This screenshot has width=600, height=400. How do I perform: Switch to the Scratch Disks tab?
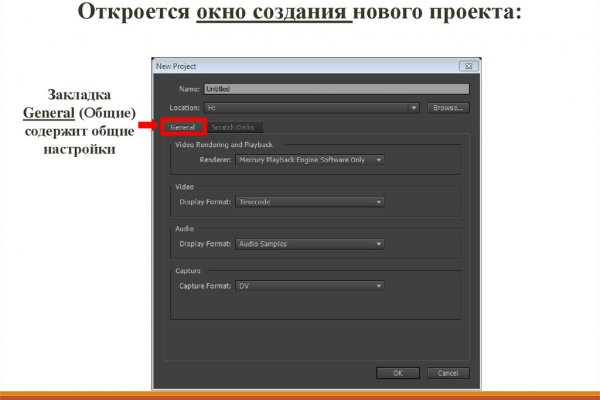[233, 127]
